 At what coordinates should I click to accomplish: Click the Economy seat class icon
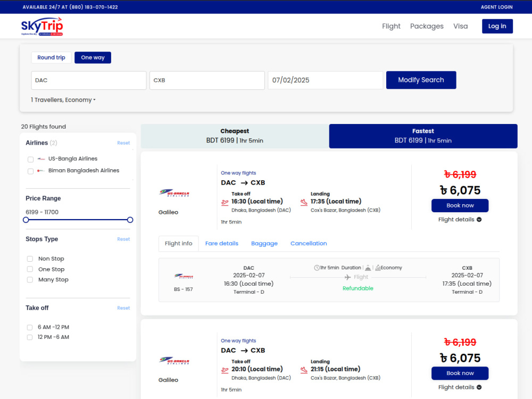pyautogui.click(x=378, y=268)
